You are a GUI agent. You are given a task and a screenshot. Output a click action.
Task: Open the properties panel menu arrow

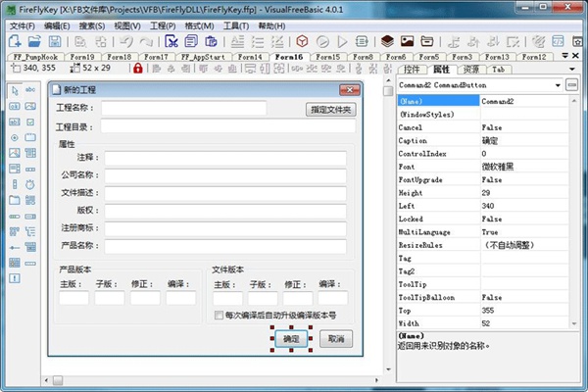coord(572,69)
